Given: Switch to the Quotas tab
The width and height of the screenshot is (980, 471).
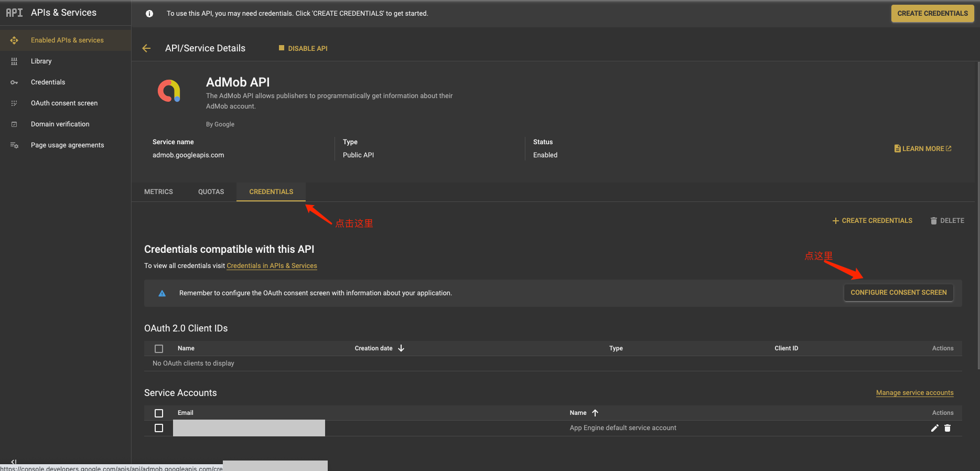Looking at the screenshot, I should pyautogui.click(x=211, y=192).
